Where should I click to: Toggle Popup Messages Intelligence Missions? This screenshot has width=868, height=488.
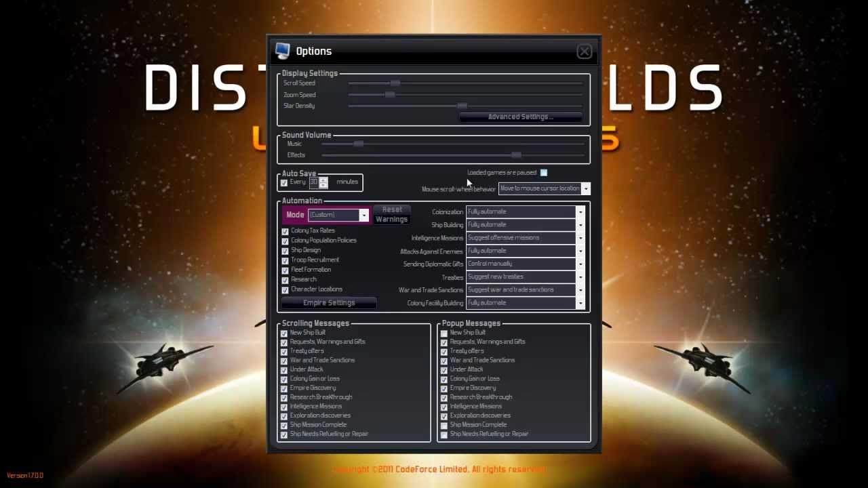444,407
